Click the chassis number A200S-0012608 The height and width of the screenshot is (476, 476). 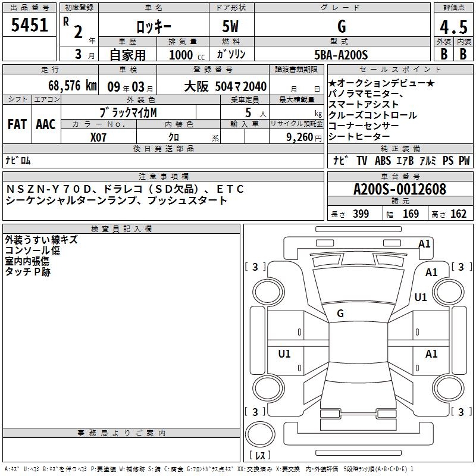pos(399,189)
